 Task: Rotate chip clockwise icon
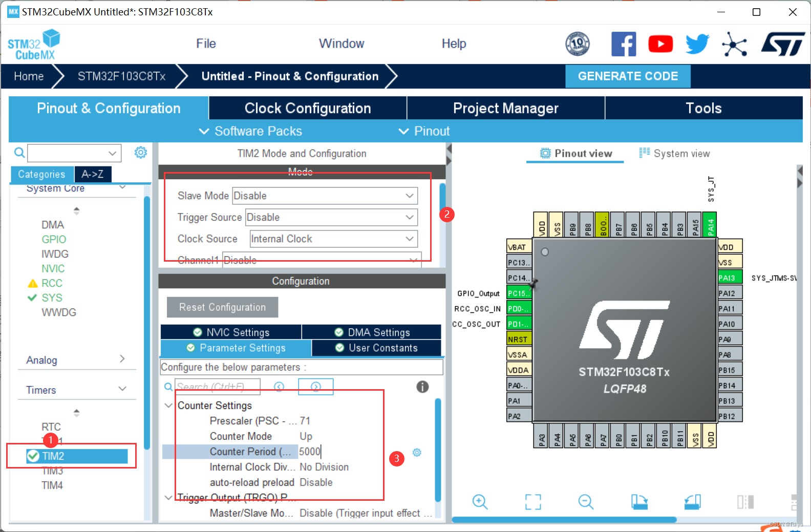click(x=639, y=502)
